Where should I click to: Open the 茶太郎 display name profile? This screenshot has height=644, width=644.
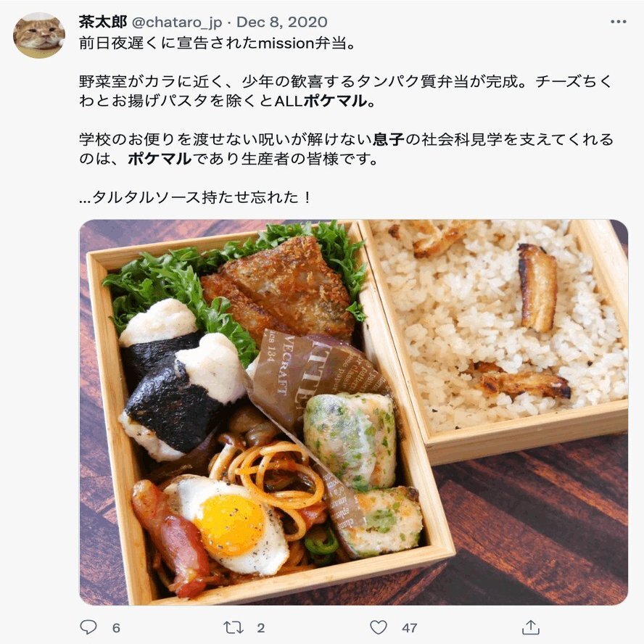(103, 22)
